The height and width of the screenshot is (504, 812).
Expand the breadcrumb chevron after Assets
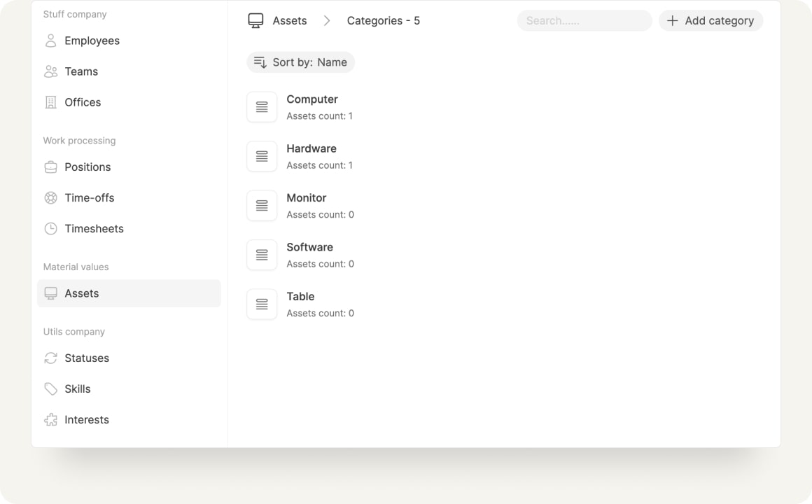tap(326, 20)
